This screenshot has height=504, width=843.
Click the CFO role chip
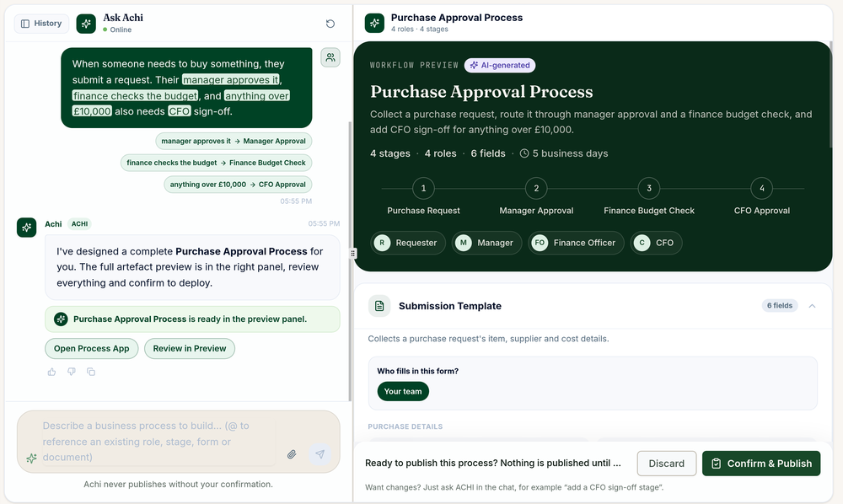[656, 243]
